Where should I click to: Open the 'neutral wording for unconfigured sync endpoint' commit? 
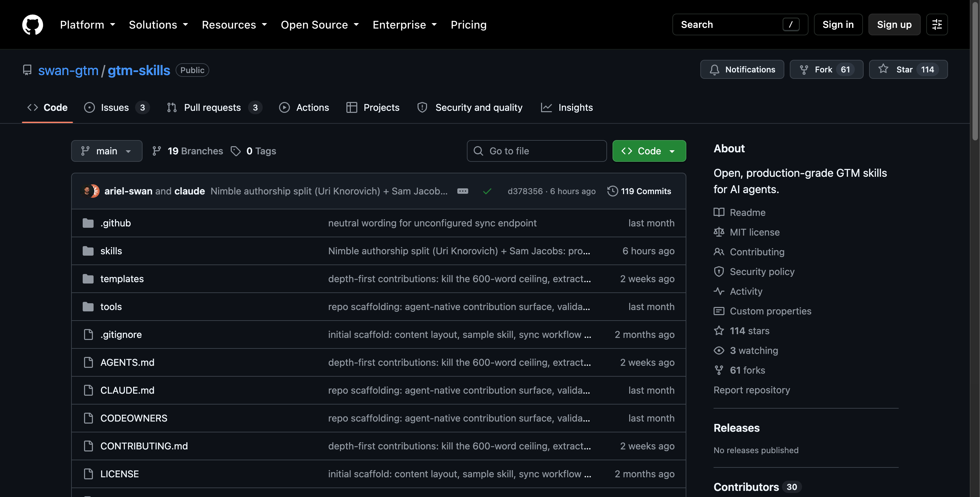point(432,223)
